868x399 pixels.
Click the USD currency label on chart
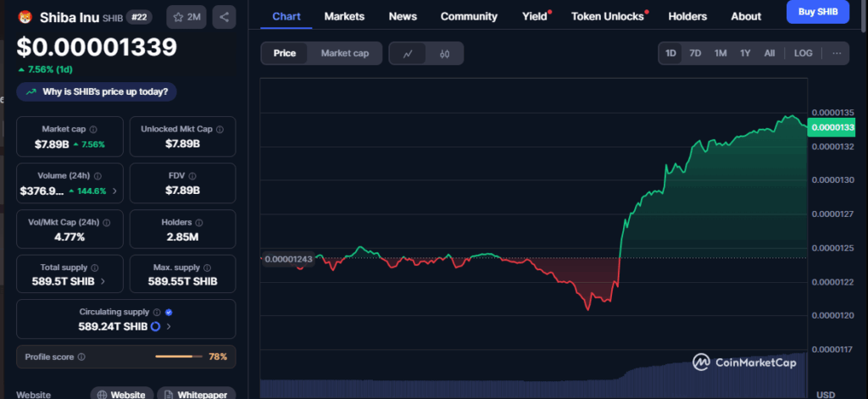(826, 395)
